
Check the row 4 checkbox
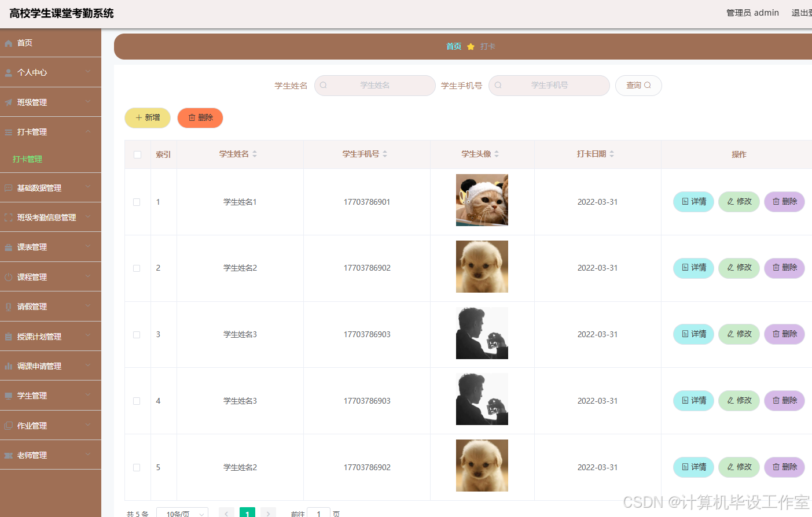click(x=137, y=401)
